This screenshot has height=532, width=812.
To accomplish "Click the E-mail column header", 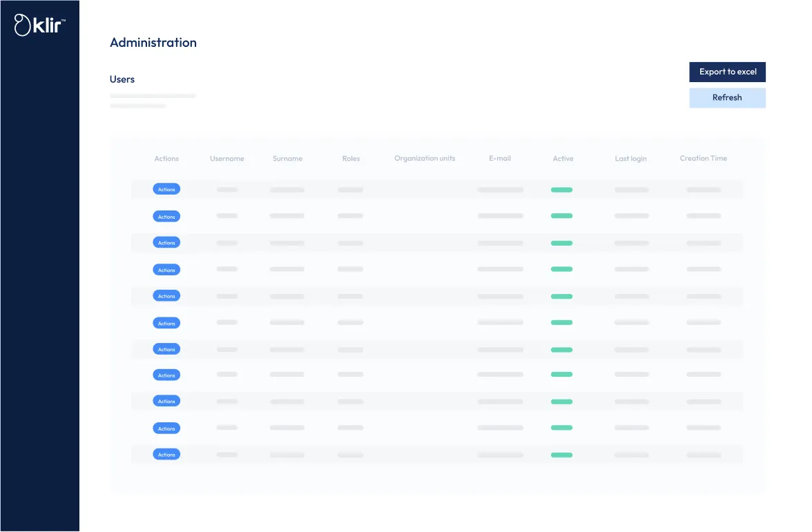I will coord(500,159).
